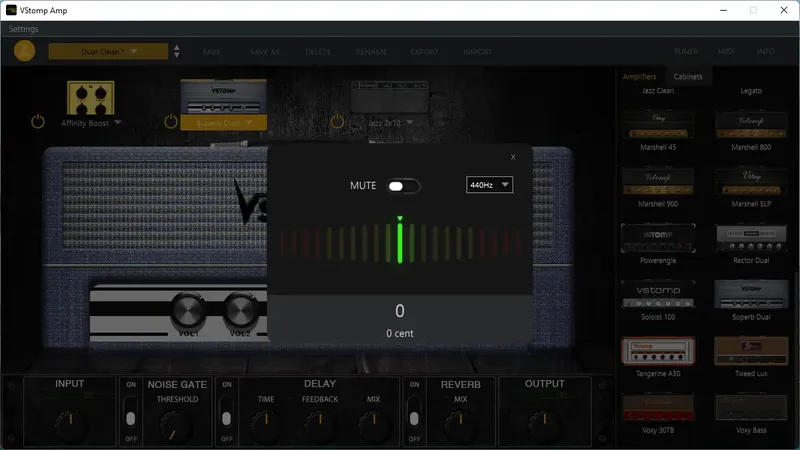This screenshot has height=450, width=800.
Task: Select the Affinity Boost pedal thumbnail
Action: coord(91,98)
